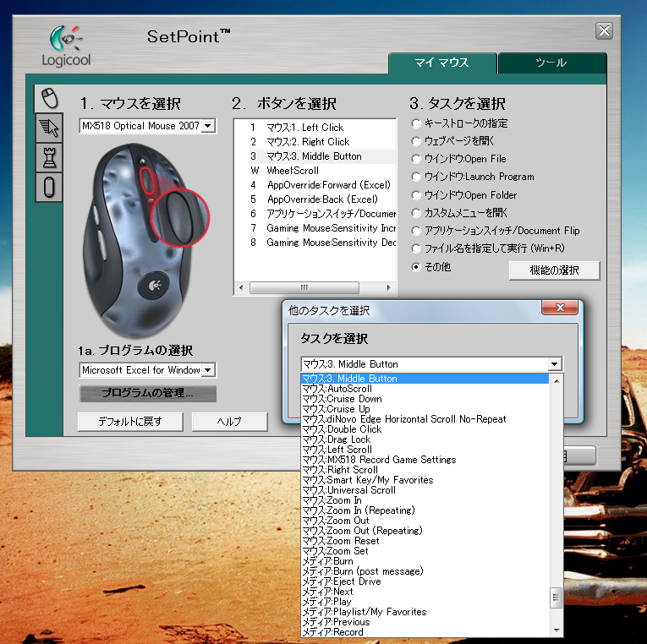
Task: Close the SetPoint window
Action: [x=604, y=30]
